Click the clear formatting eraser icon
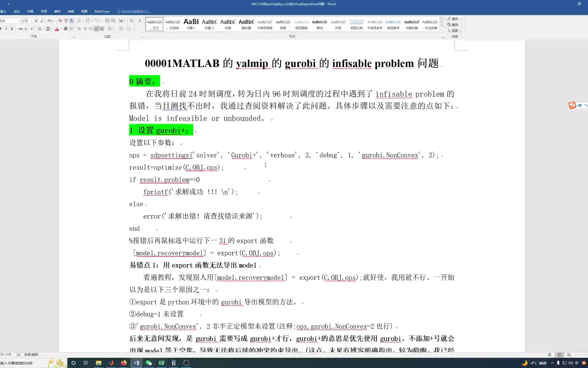The height and width of the screenshot is (368, 588). click(x=60, y=21)
